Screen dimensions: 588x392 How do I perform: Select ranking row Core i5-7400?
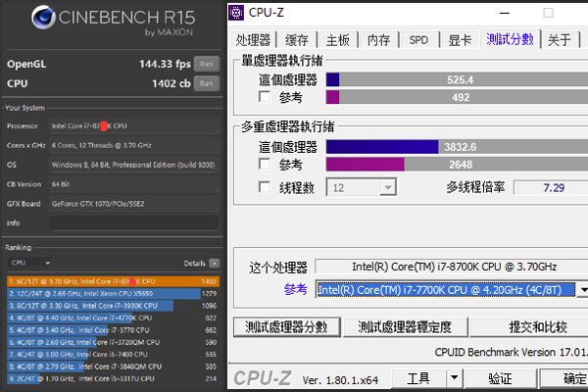113,354
